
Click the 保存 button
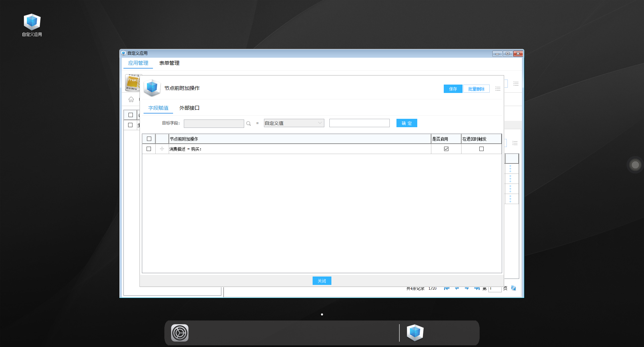click(x=453, y=89)
